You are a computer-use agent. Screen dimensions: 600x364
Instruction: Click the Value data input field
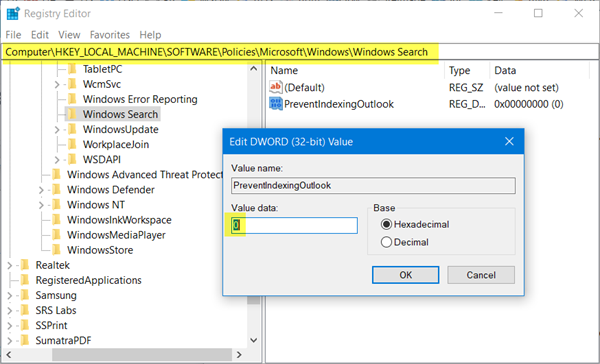(294, 225)
